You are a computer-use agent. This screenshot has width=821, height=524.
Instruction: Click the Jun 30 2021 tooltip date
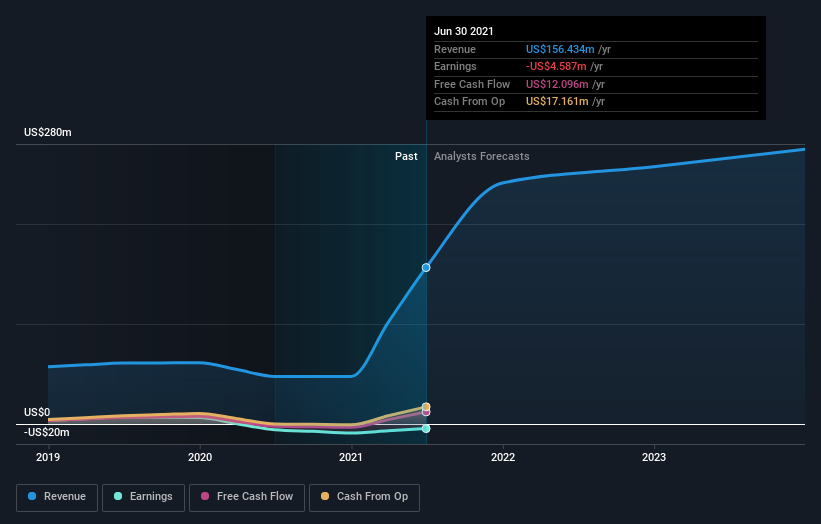pyautogui.click(x=464, y=31)
